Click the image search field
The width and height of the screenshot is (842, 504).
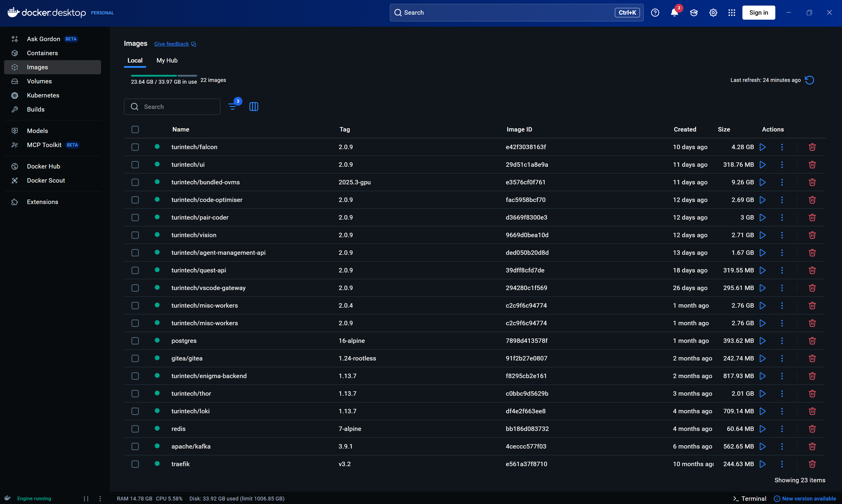(172, 106)
